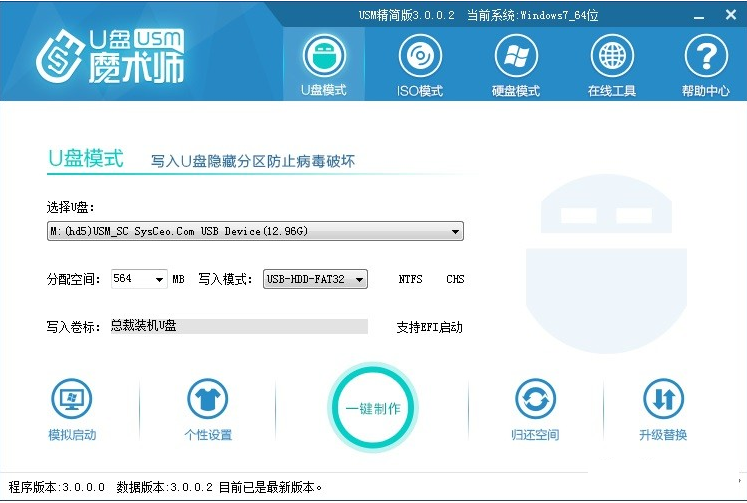
Task: Open the 选择U盘 device dropdown
Action: (x=255, y=231)
